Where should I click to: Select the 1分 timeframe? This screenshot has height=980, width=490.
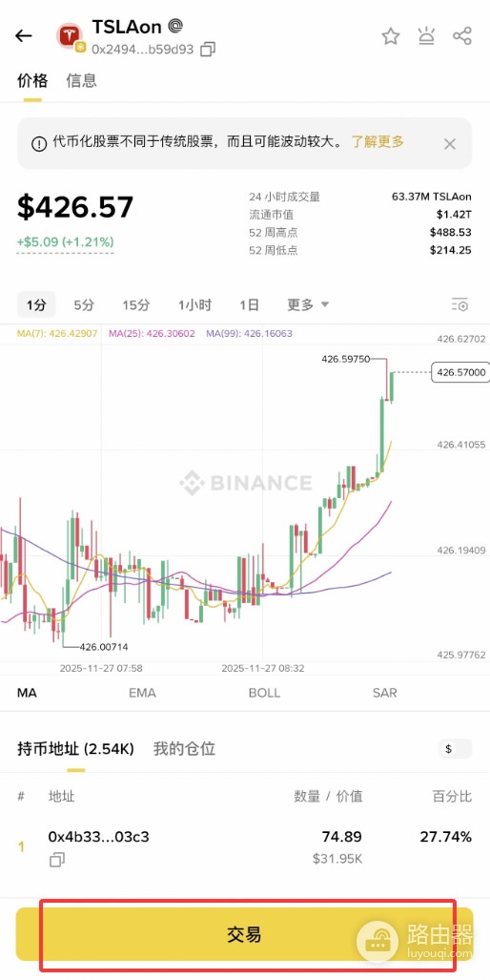[36, 305]
